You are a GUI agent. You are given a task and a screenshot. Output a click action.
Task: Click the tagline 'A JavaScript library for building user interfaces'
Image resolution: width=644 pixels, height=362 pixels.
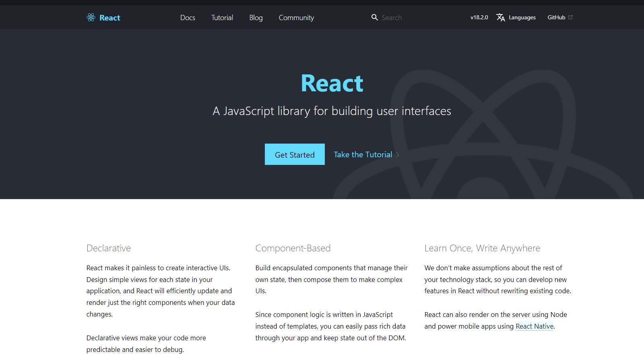tap(332, 111)
